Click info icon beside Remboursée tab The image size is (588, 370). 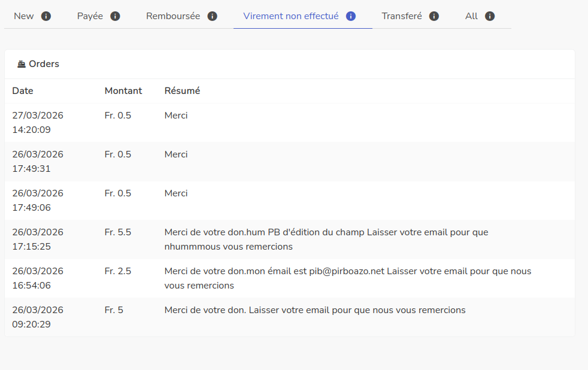(212, 16)
